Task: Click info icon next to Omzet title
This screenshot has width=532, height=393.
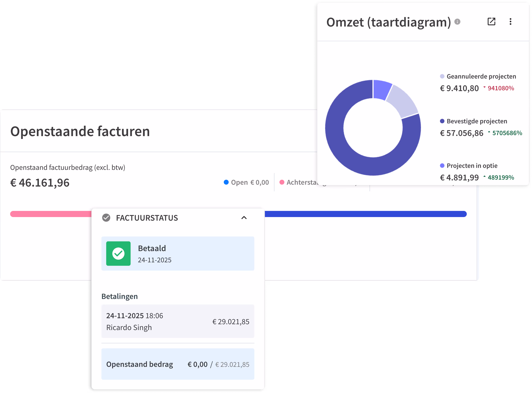Action: [457, 22]
